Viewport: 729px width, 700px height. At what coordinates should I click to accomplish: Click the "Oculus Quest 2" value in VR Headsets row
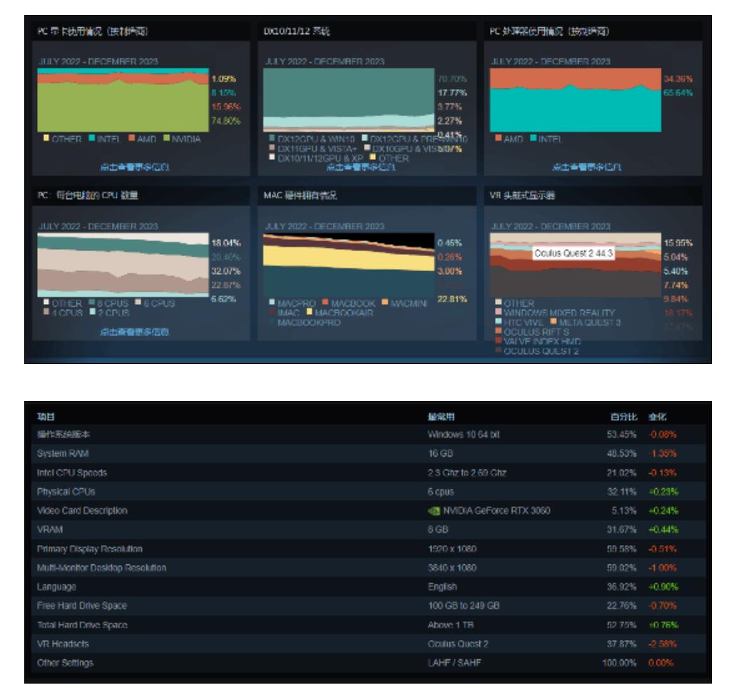(x=458, y=644)
